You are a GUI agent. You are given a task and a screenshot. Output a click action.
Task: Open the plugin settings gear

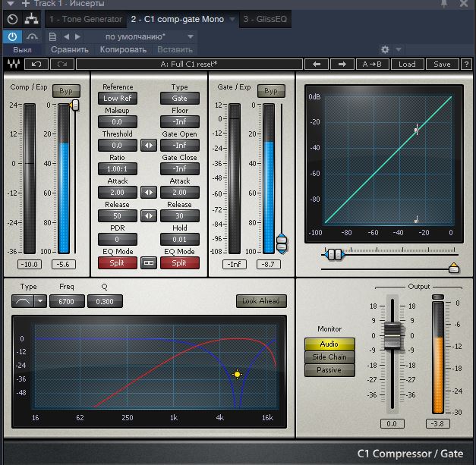[x=385, y=49]
